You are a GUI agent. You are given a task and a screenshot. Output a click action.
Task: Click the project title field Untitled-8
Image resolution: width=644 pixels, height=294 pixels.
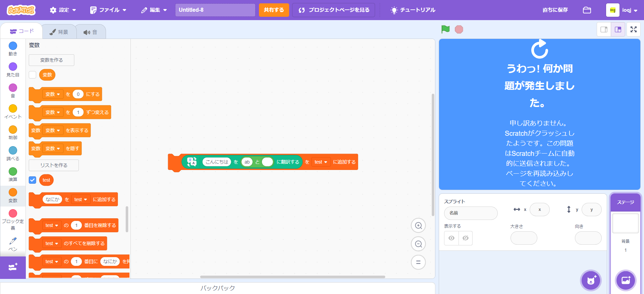[215, 10]
